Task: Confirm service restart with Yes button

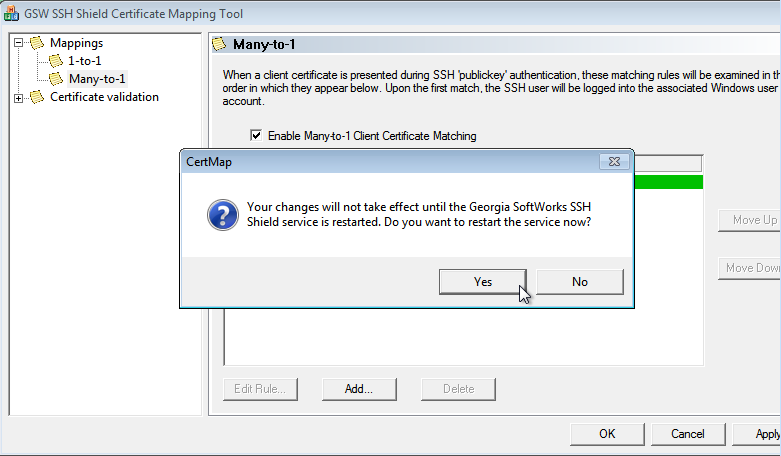Action: pyautogui.click(x=483, y=282)
